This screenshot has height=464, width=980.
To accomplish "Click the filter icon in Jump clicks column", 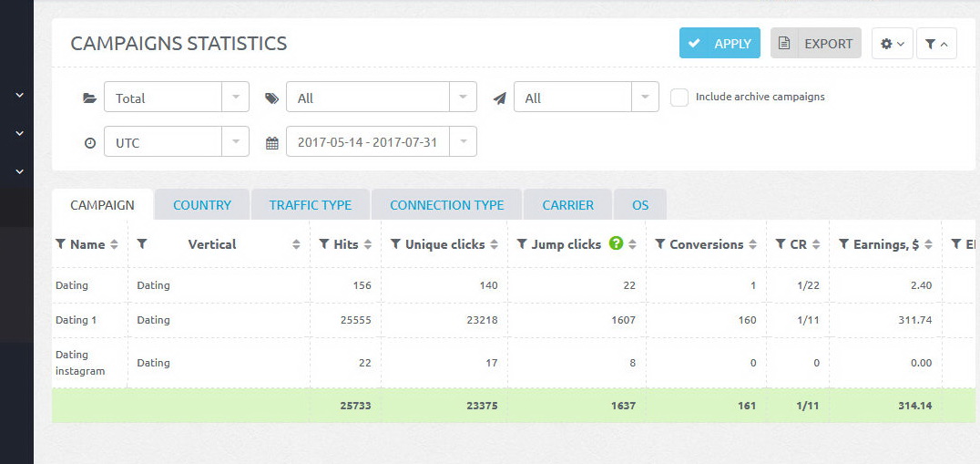I will [x=522, y=244].
